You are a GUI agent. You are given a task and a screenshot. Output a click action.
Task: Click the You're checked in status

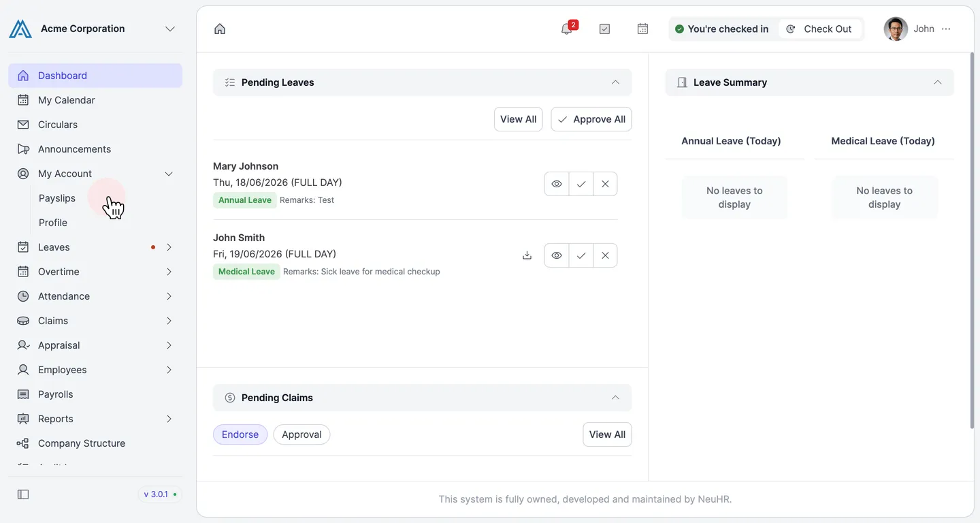point(721,29)
